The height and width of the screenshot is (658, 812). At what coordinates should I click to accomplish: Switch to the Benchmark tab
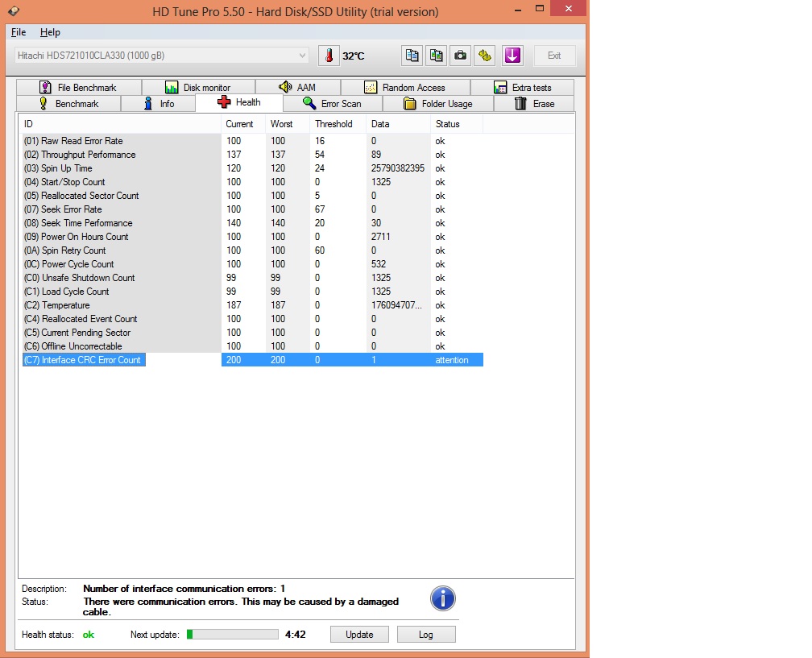[x=68, y=104]
